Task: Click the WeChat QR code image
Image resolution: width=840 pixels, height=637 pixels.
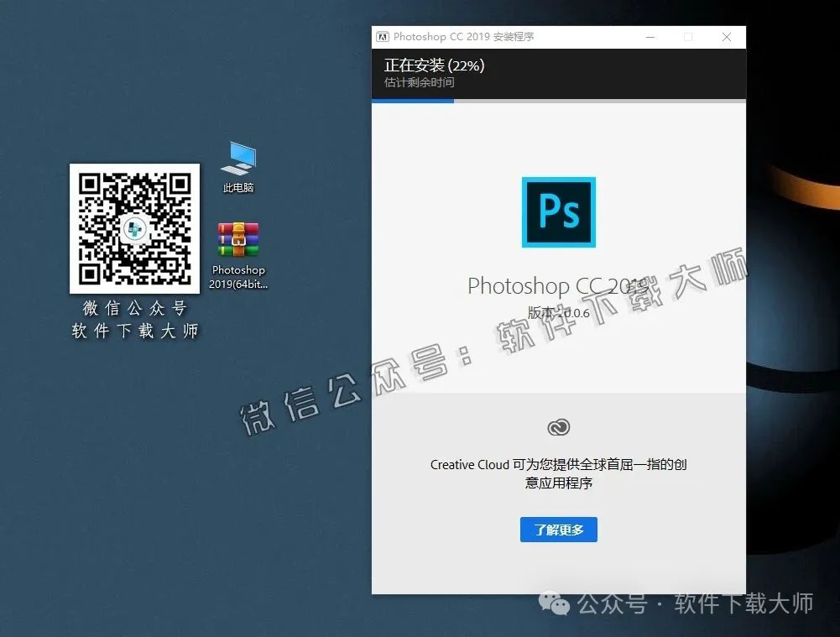Action: pyautogui.click(x=134, y=228)
